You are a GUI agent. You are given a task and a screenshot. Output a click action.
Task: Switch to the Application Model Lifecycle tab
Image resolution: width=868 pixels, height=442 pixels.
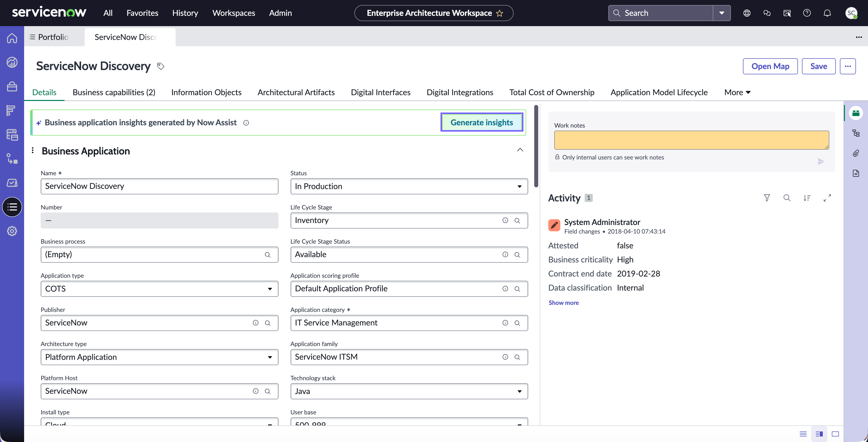(x=659, y=92)
